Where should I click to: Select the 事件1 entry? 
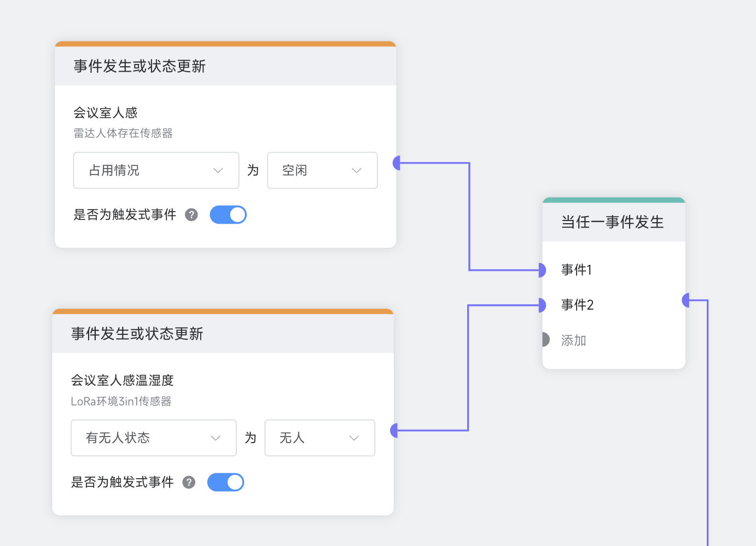[577, 270]
